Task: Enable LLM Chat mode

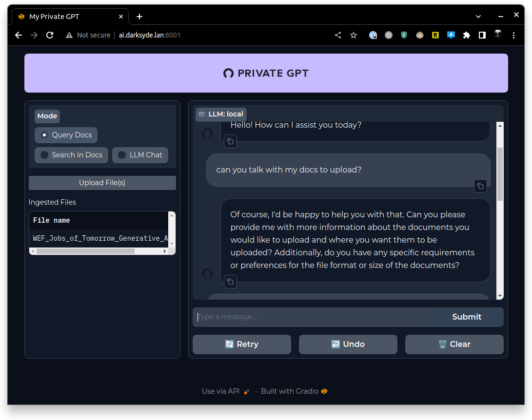Action: tap(140, 155)
